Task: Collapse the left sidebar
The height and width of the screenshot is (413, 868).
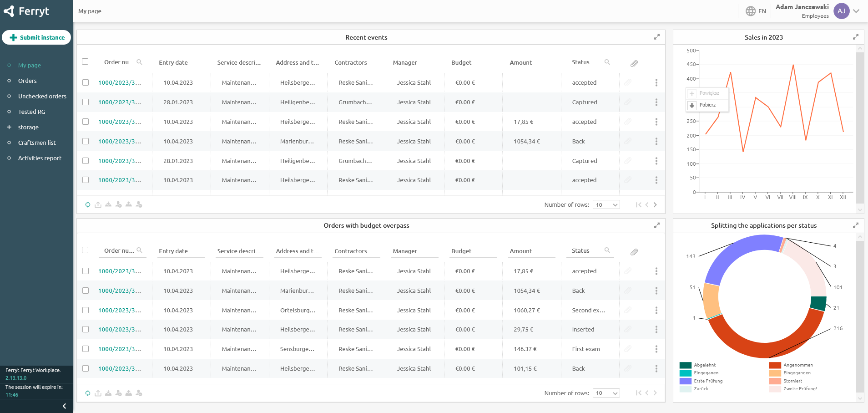Action: click(64, 406)
